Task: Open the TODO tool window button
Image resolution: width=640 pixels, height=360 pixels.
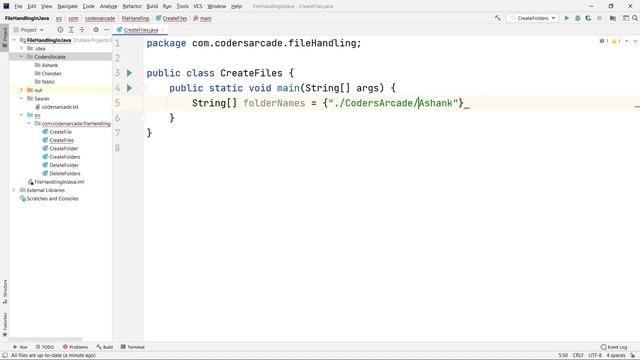Action: coord(45,347)
